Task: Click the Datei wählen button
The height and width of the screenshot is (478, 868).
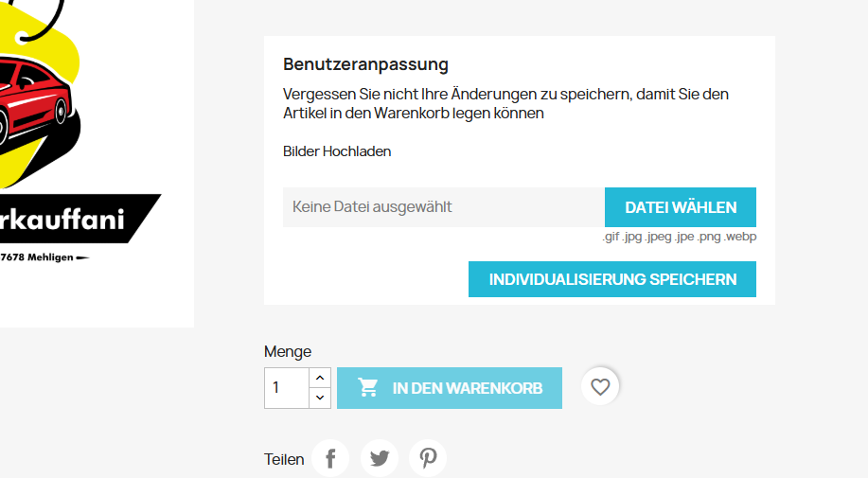Action: [681, 207]
